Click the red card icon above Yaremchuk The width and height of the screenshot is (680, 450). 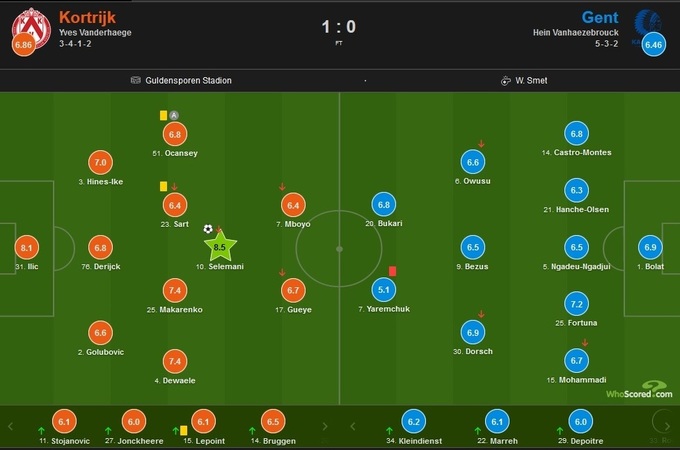pyautogui.click(x=392, y=270)
